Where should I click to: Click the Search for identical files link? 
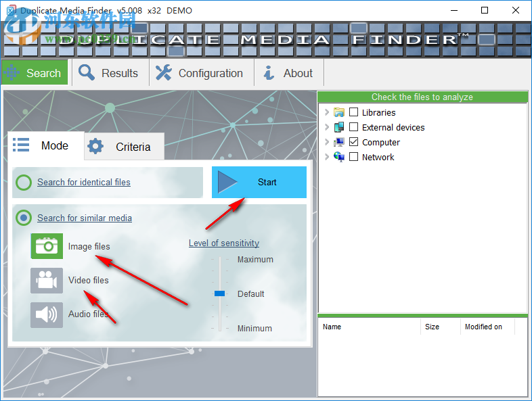click(x=84, y=182)
